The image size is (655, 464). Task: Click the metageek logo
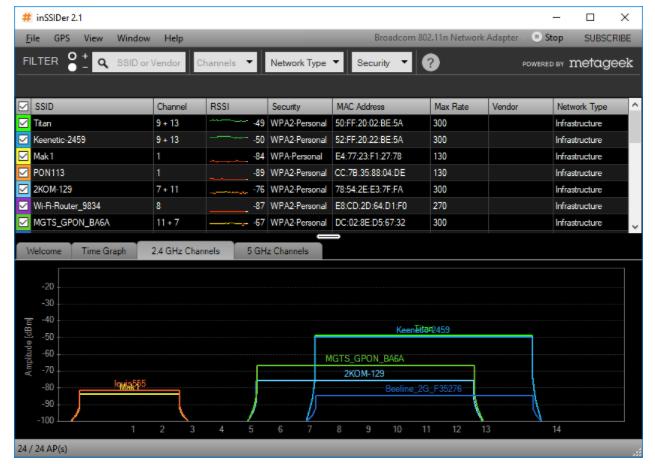[x=601, y=63]
